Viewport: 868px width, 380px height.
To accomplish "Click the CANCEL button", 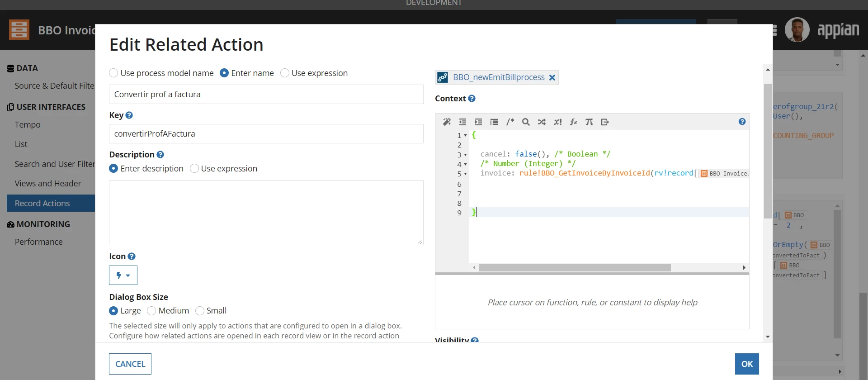I will coord(130,364).
